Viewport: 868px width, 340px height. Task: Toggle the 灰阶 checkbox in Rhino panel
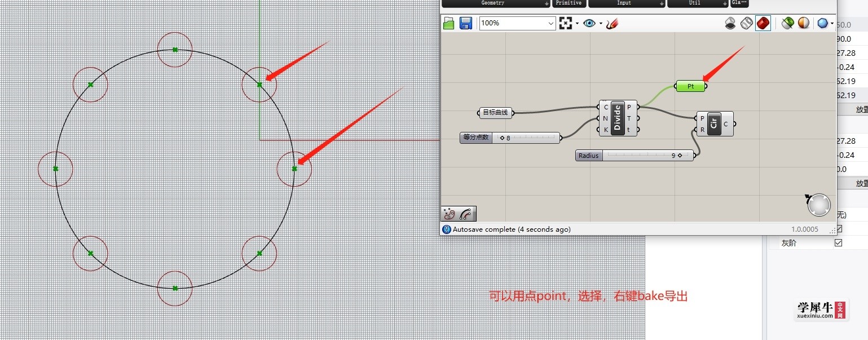pos(838,243)
